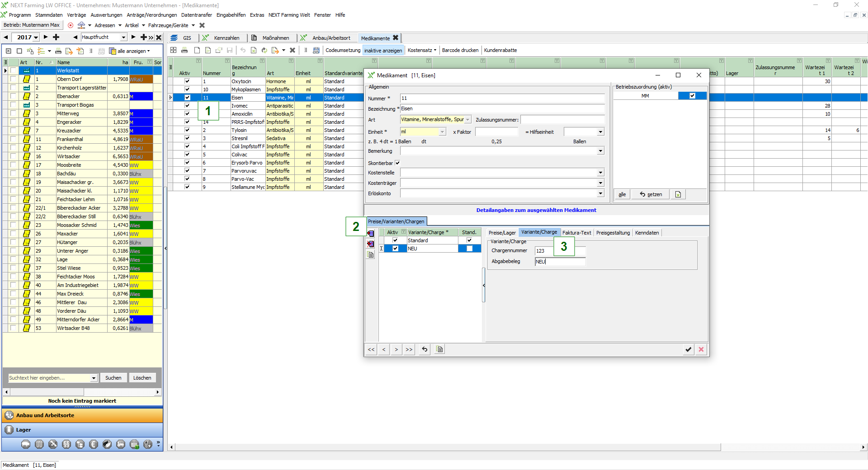
Task: Switch to the Preise/Lager tab
Action: (502, 233)
